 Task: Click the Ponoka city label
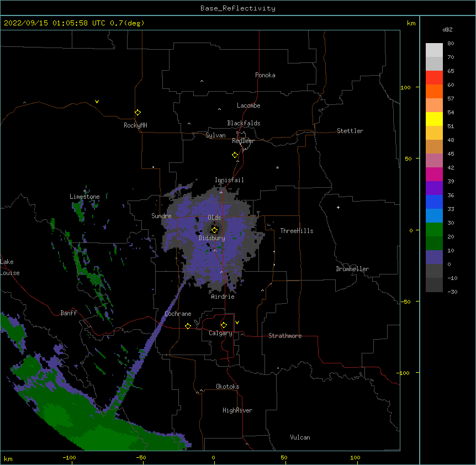click(x=265, y=75)
